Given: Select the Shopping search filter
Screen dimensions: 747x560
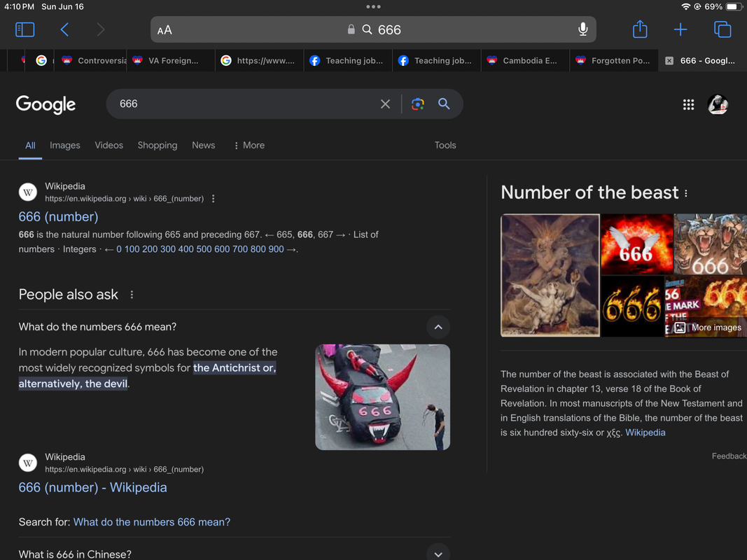Looking at the screenshot, I should [x=158, y=145].
